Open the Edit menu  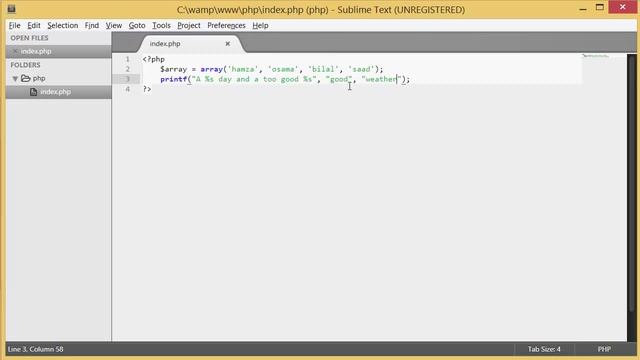point(33,25)
